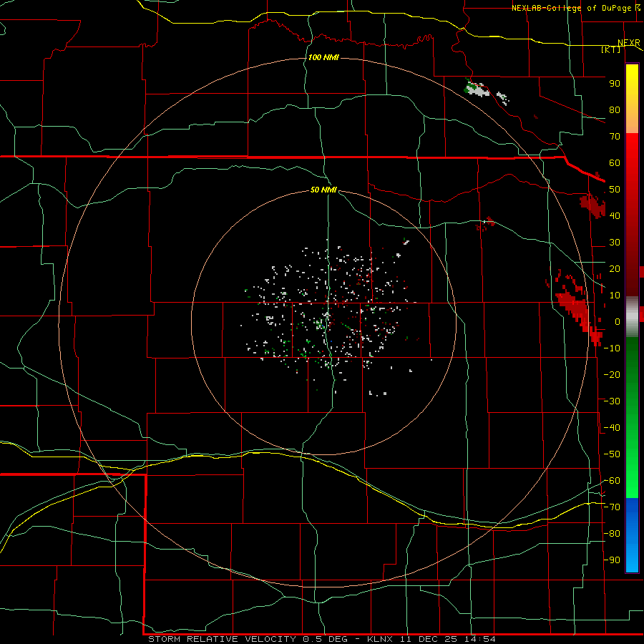Image resolution: width=644 pixels, height=644 pixels.
Task: Click the positive 30 kt scale value
Action: [615, 243]
